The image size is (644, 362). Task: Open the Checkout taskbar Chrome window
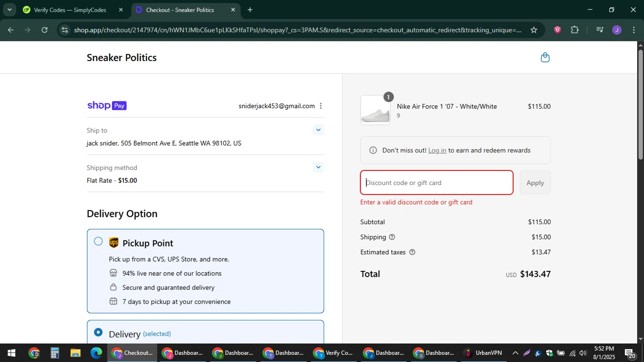(x=133, y=353)
